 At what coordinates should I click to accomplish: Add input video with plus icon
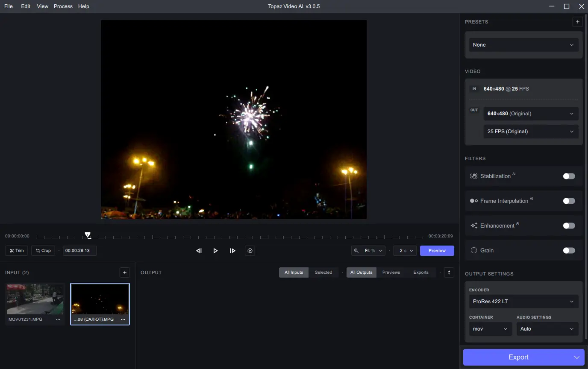[x=124, y=272]
